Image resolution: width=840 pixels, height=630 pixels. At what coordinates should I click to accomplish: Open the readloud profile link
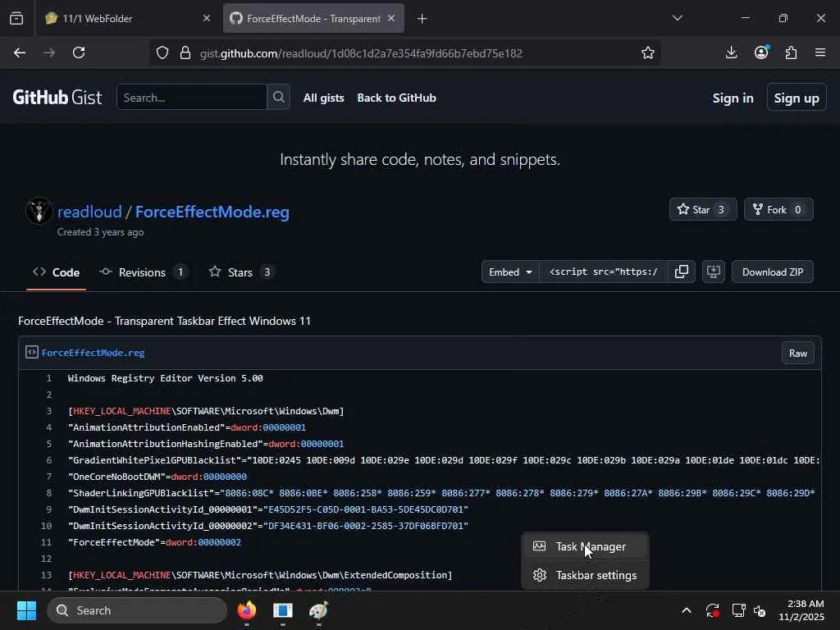[89, 212]
